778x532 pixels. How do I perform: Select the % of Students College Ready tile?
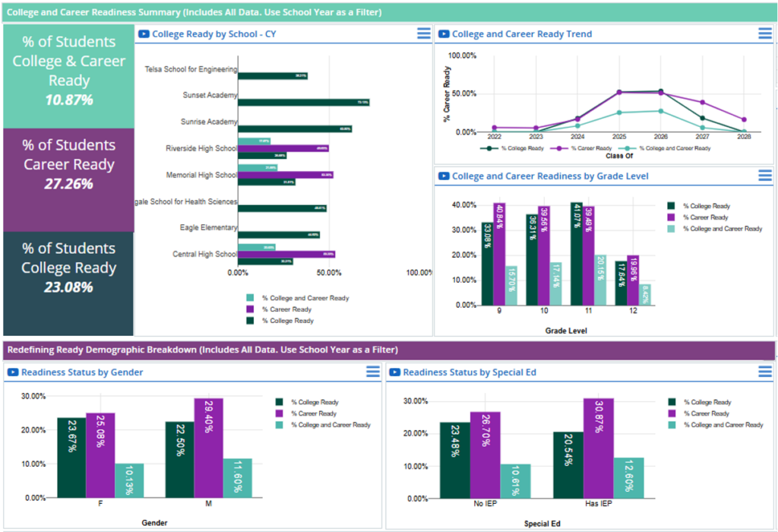[68, 268]
